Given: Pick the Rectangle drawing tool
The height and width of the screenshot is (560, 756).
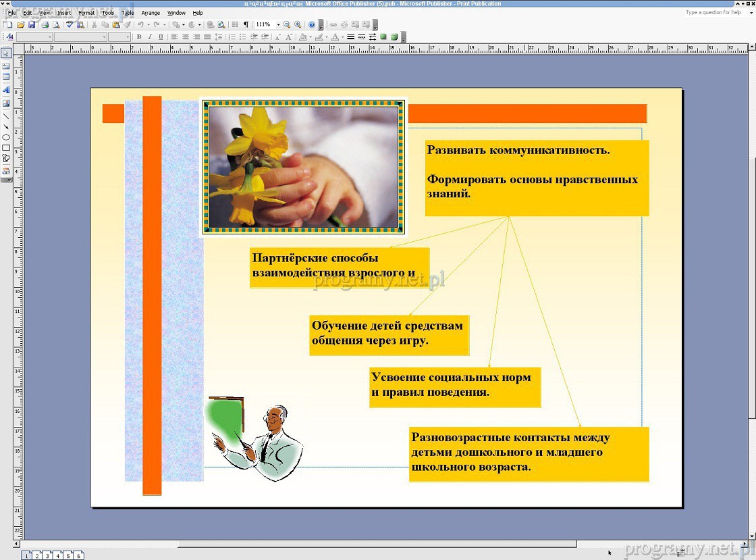Looking at the screenshot, I should [6, 148].
